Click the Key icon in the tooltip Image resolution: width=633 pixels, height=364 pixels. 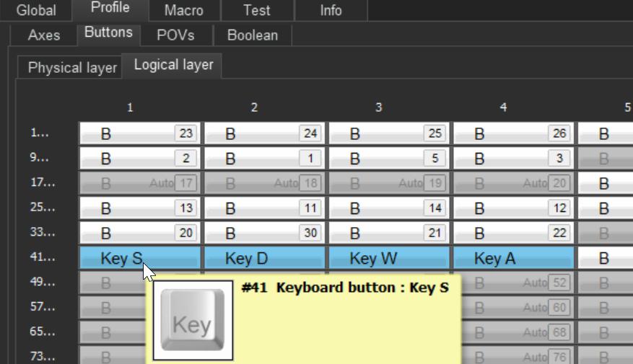tap(192, 321)
